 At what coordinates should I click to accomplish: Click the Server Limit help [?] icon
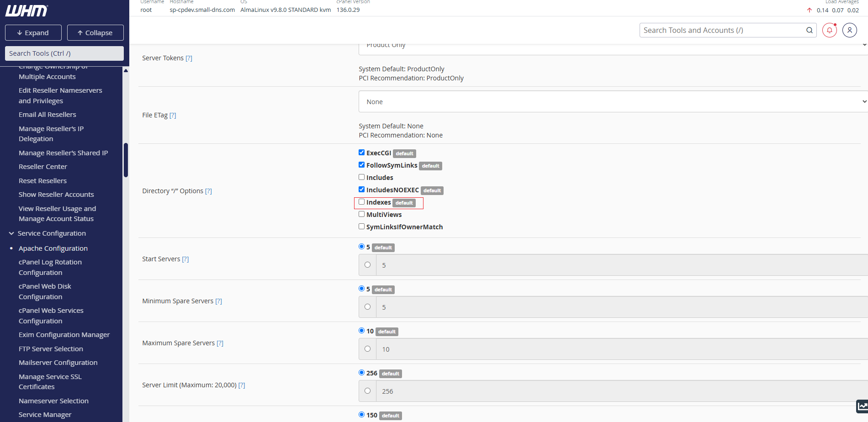(242, 385)
